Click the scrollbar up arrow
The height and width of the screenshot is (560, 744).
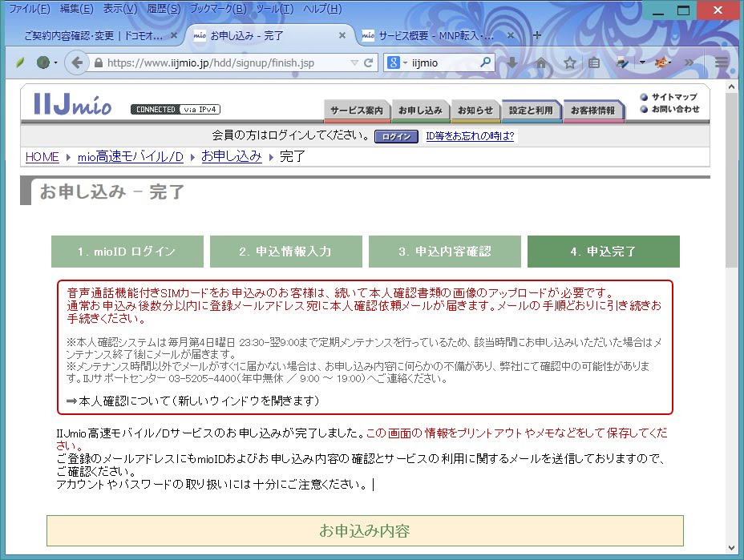coord(731,87)
